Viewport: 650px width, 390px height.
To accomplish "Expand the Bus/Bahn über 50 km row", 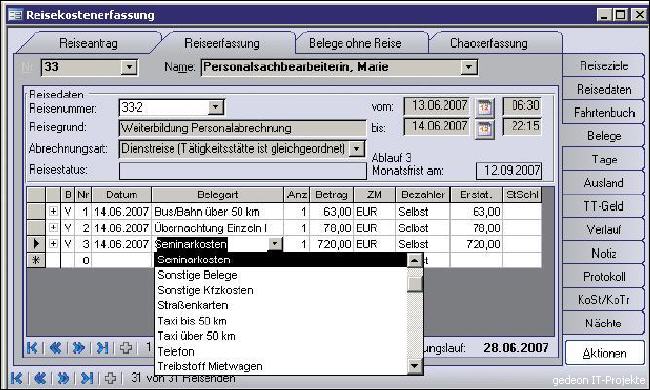I will 53,211.
